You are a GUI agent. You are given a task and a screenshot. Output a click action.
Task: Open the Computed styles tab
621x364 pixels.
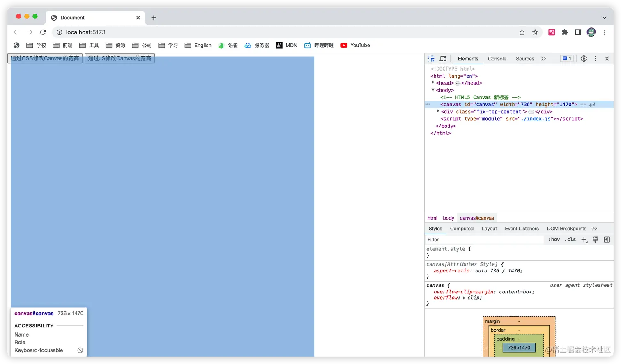click(x=462, y=229)
